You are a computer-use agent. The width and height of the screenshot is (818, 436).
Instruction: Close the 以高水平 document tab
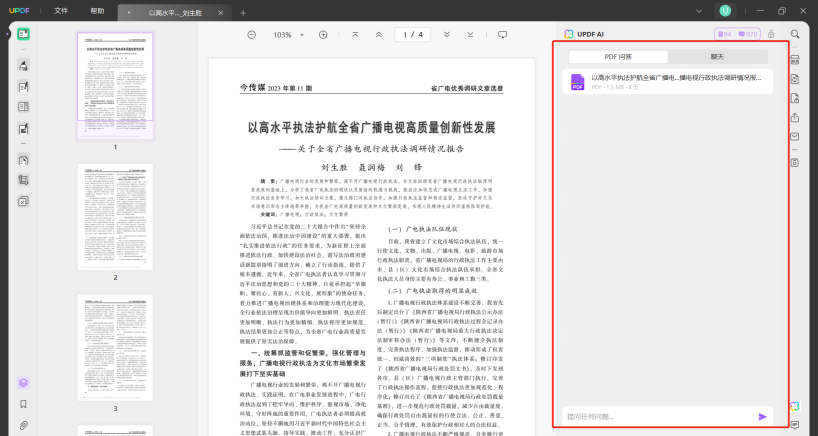tap(220, 13)
